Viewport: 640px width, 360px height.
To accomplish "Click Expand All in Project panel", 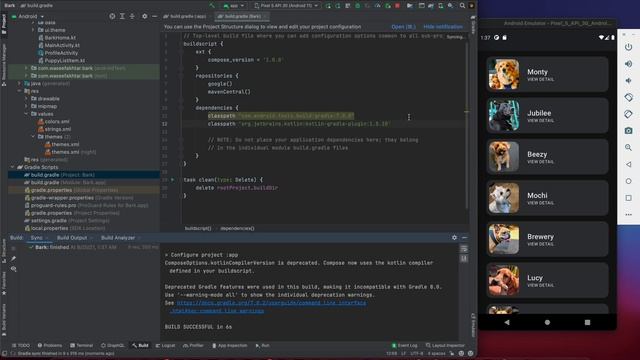I will coord(122,16).
